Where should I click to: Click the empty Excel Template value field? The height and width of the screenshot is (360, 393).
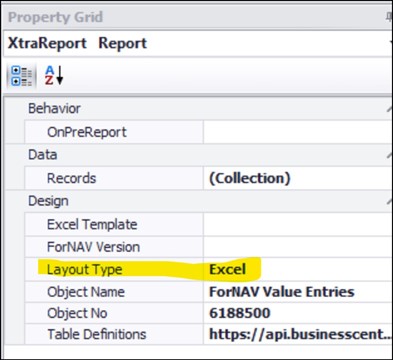298,224
